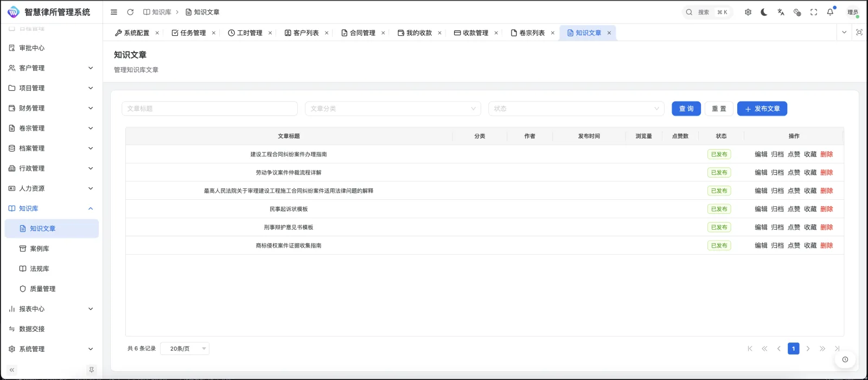Open the settings gear icon
Viewport: 868px width, 380px height.
tap(748, 12)
